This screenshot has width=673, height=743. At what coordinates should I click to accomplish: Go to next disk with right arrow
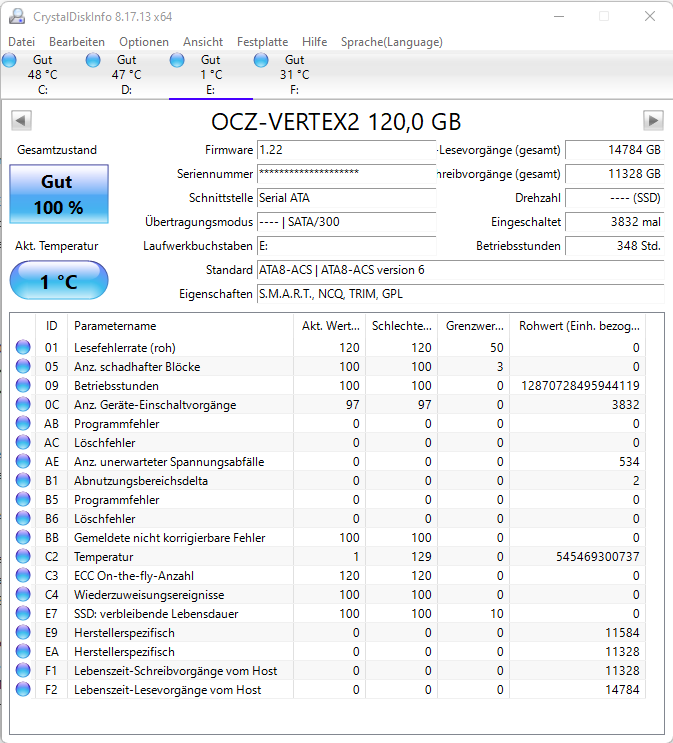653,120
